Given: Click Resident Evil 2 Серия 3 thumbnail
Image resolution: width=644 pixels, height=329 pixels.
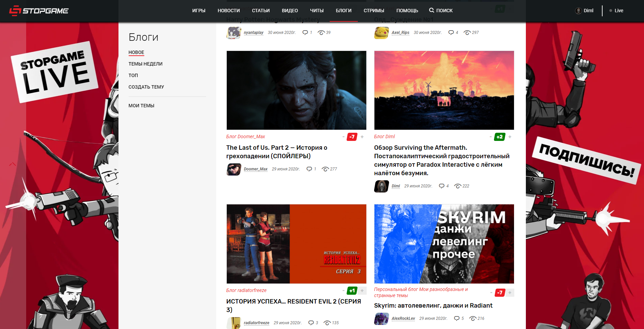Looking at the screenshot, I should point(296,244).
